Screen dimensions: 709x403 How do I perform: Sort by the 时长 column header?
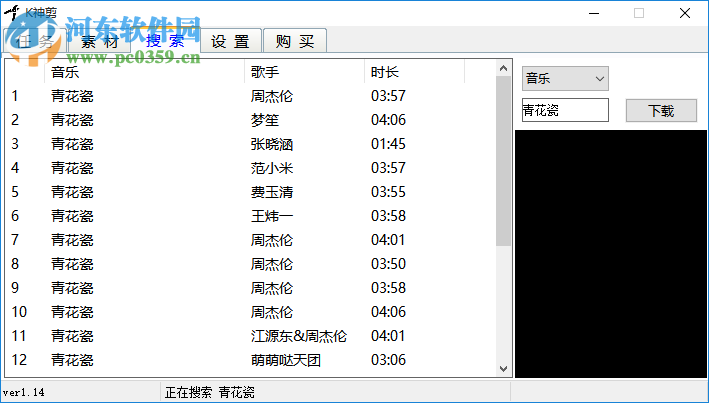click(414, 72)
